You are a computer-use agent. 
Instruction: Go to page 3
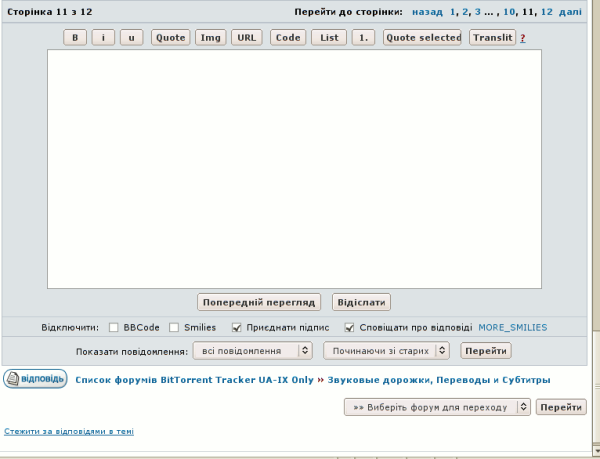point(478,12)
